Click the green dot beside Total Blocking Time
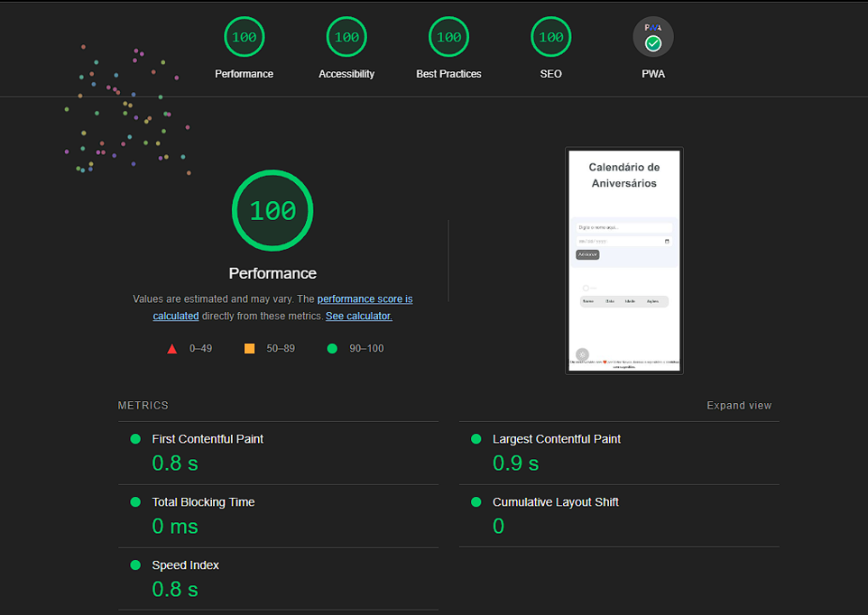 135,502
